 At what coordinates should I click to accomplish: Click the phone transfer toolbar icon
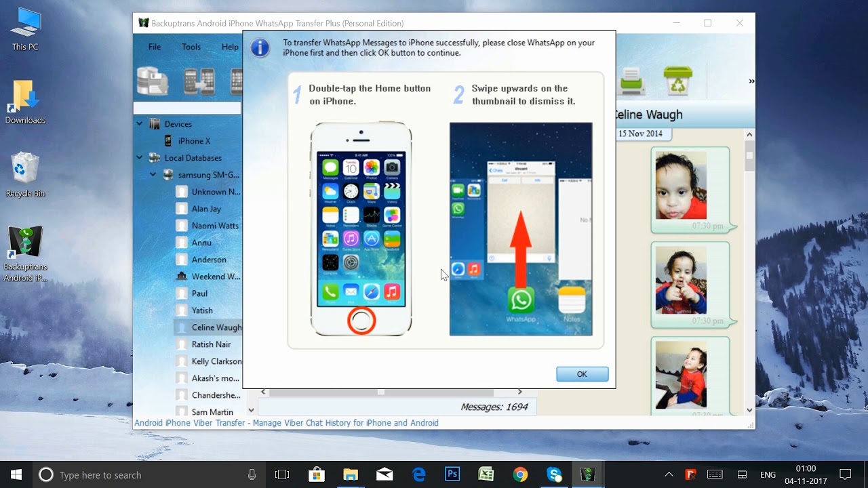(x=199, y=81)
